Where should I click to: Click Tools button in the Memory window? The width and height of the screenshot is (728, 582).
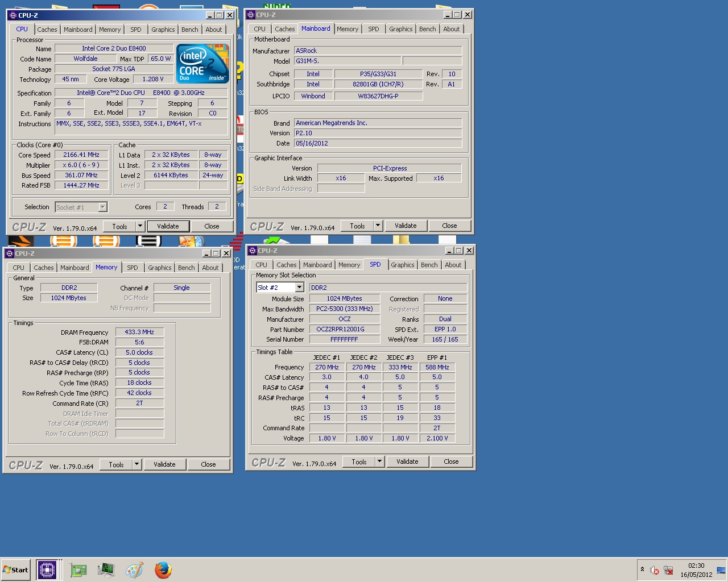point(116,464)
